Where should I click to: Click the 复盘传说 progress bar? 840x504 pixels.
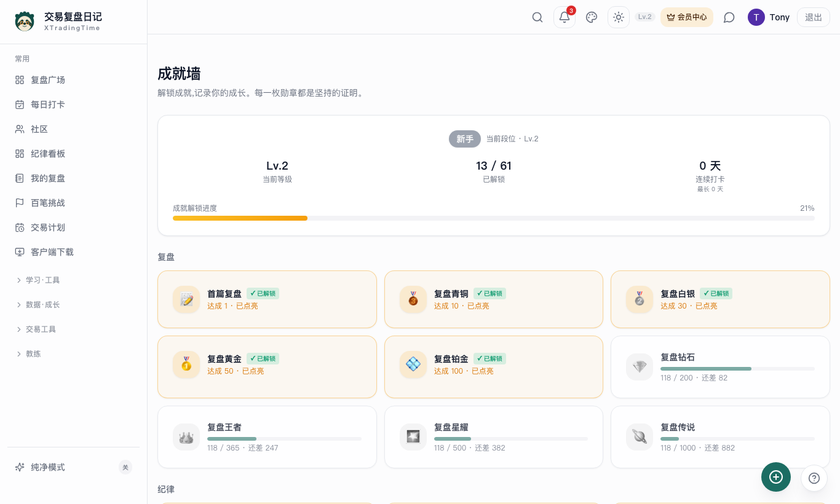point(737,439)
